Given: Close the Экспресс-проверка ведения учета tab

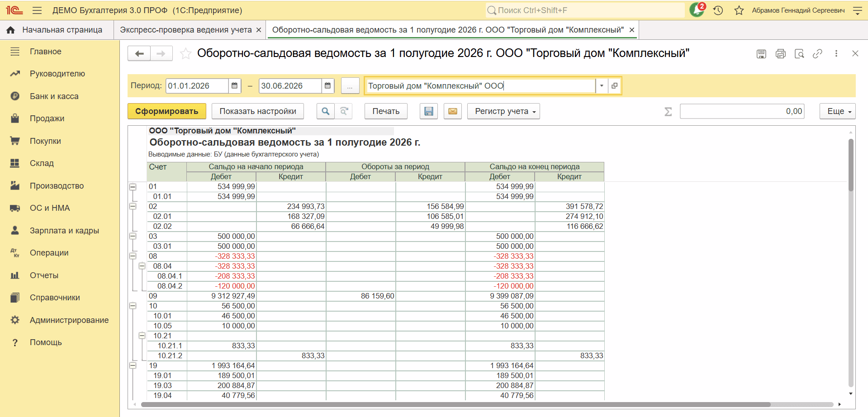Looking at the screenshot, I should (x=259, y=30).
